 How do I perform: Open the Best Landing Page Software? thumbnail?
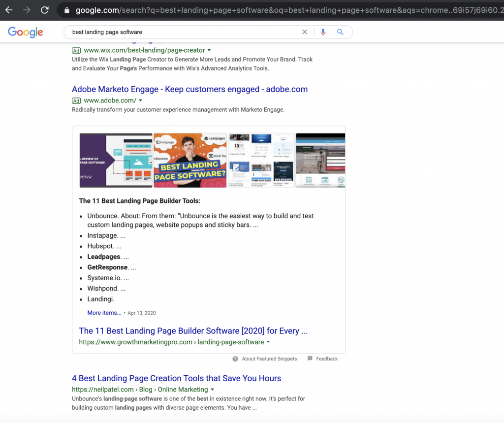190,160
